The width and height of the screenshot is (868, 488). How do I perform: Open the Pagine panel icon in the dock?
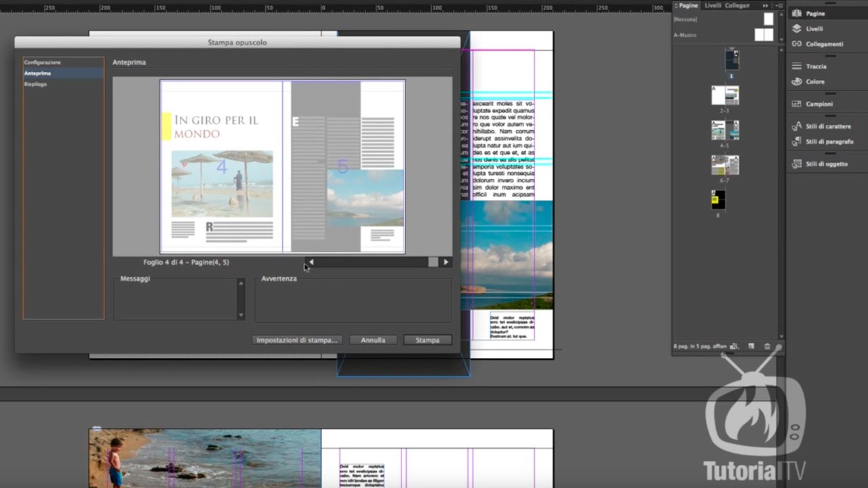797,14
